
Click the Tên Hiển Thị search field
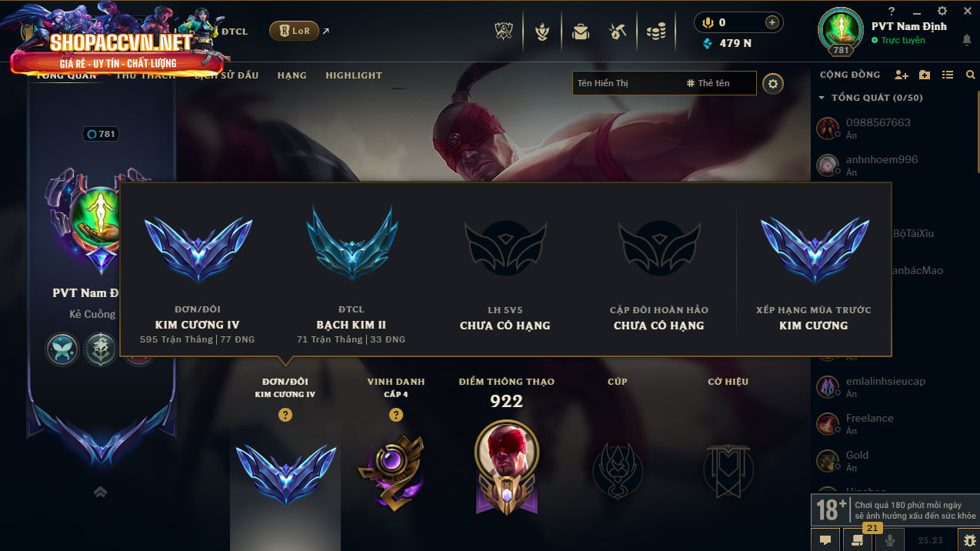pyautogui.click(x=626, y=83)
